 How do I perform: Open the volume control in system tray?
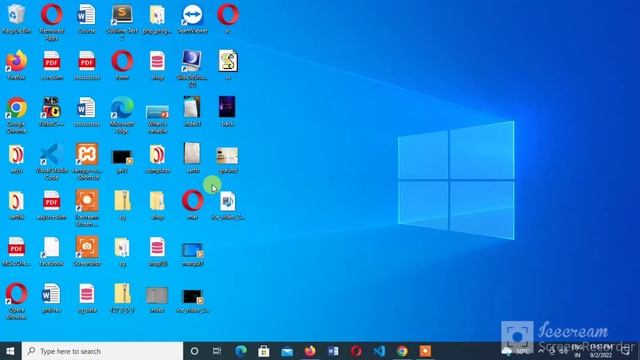(x=564, y=351)
